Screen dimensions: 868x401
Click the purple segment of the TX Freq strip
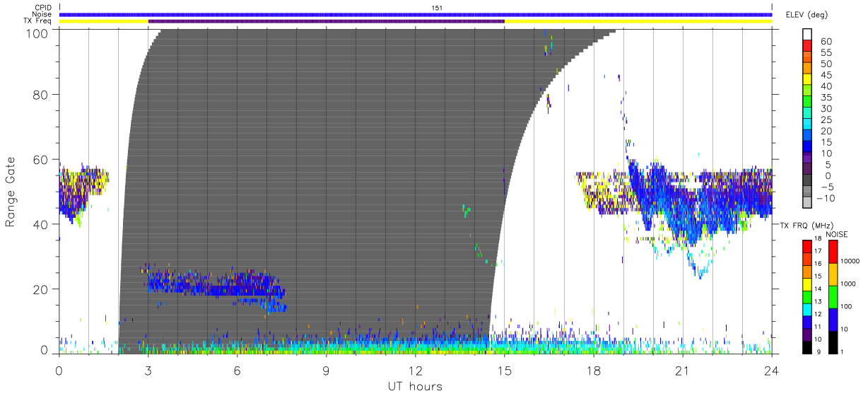[x=327, y=21]
